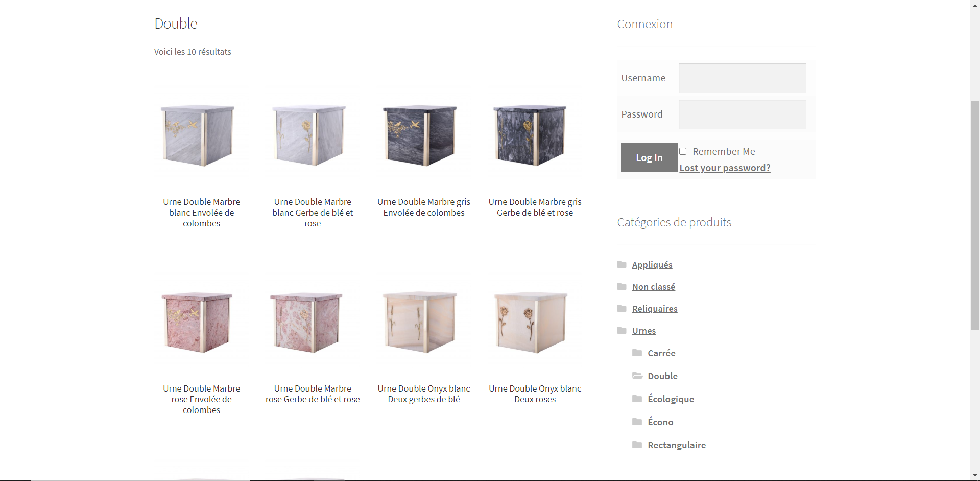Screen dimensions: 980x481
Task: Click the page vertical scrollbar thumb
Action: 975,215
